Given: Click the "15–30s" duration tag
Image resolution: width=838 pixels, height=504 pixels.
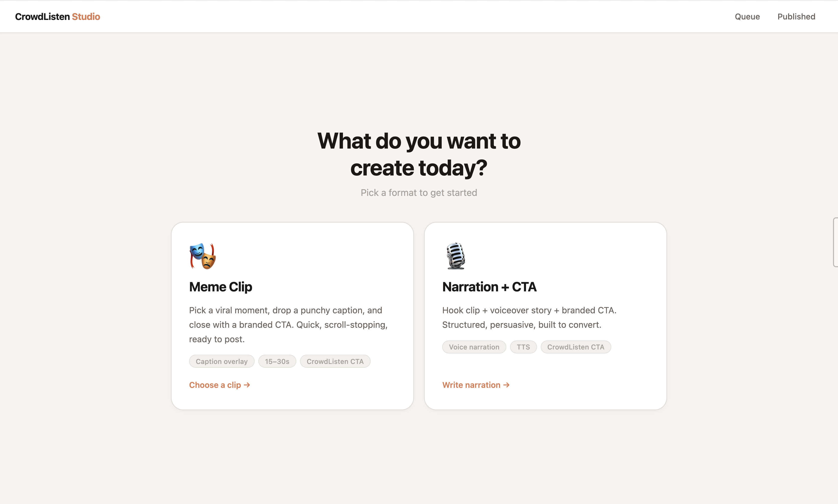Looking at the screenshot, I should coord(277,361).
